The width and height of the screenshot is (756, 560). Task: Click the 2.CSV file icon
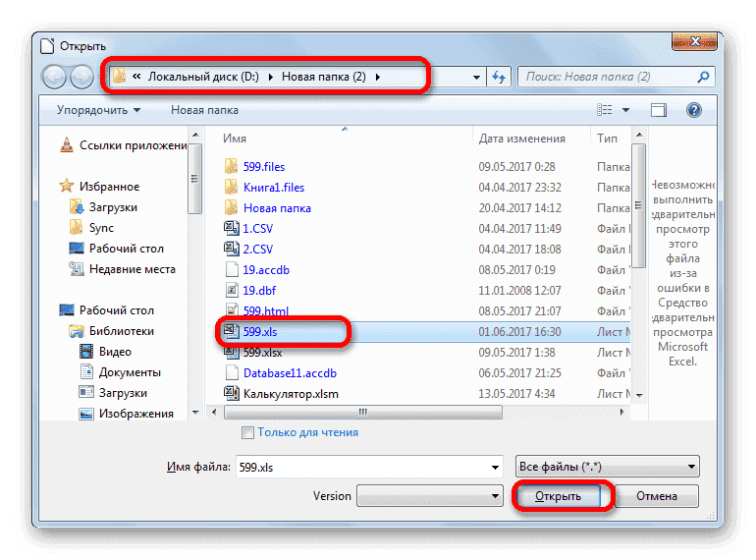click(x=232, y=249)
